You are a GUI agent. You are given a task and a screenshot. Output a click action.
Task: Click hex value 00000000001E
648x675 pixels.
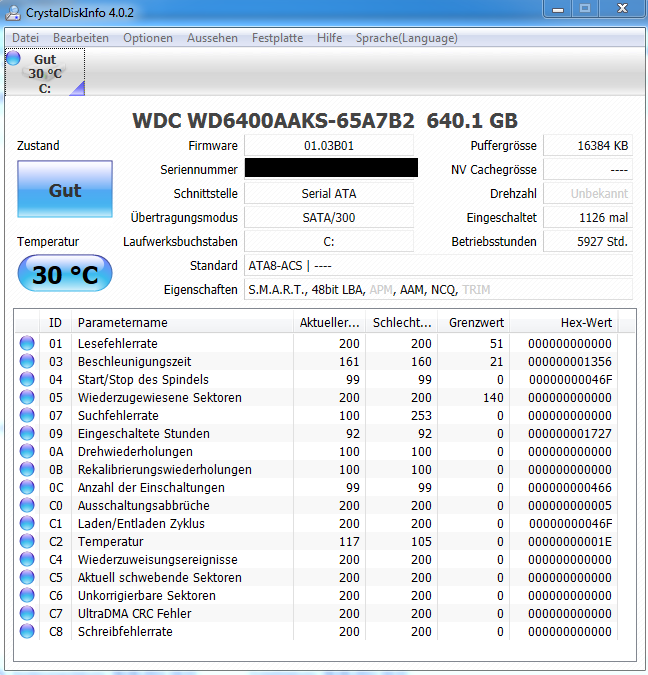[570, 542]
